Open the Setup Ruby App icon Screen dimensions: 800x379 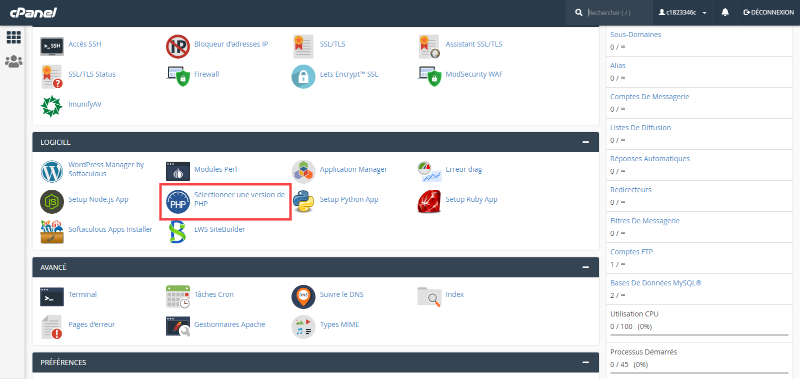pos(429,201)
